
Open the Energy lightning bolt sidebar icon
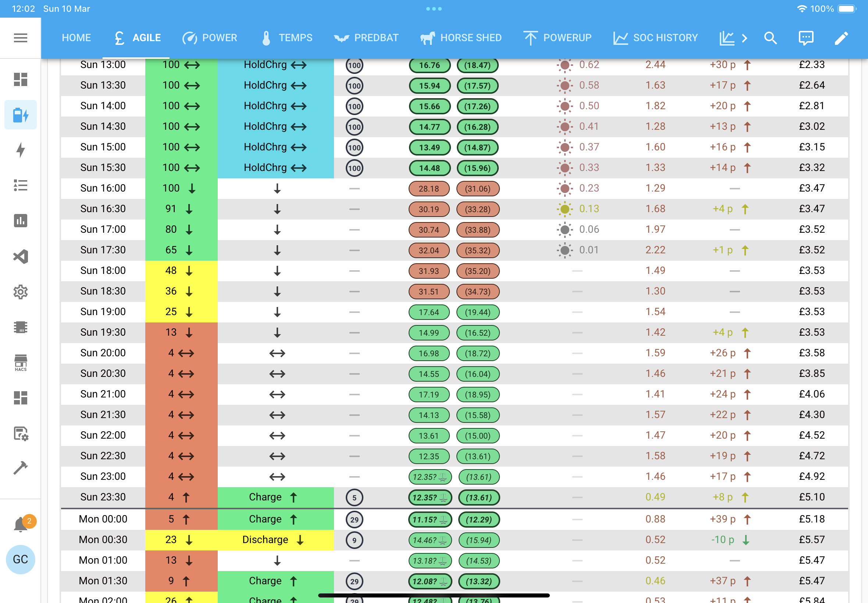20,150
